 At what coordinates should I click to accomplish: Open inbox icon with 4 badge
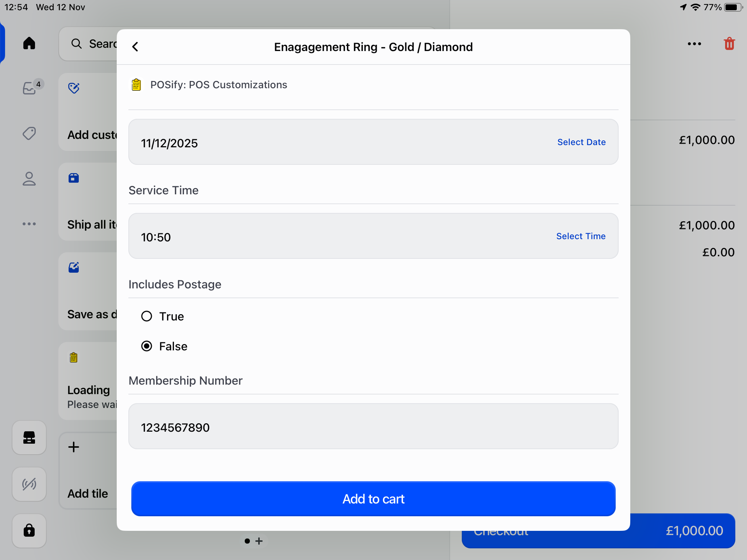[30, 87]
